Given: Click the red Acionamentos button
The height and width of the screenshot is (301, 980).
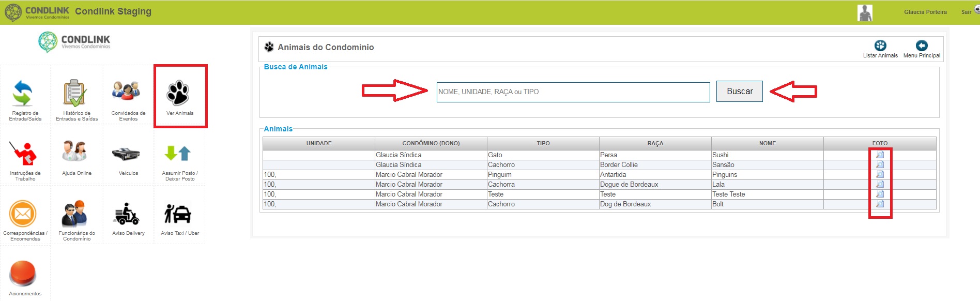Looking at the screenshot, I should pyautogui.click(x=23, y=274).
